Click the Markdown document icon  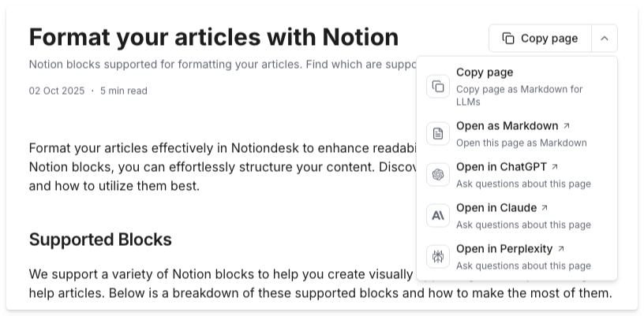click(438, 133)
